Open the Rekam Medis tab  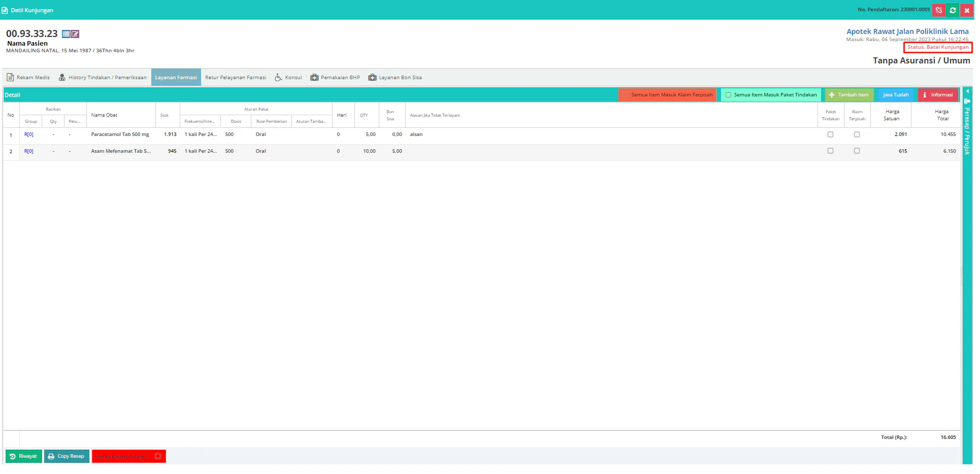(x=28, y=78)
